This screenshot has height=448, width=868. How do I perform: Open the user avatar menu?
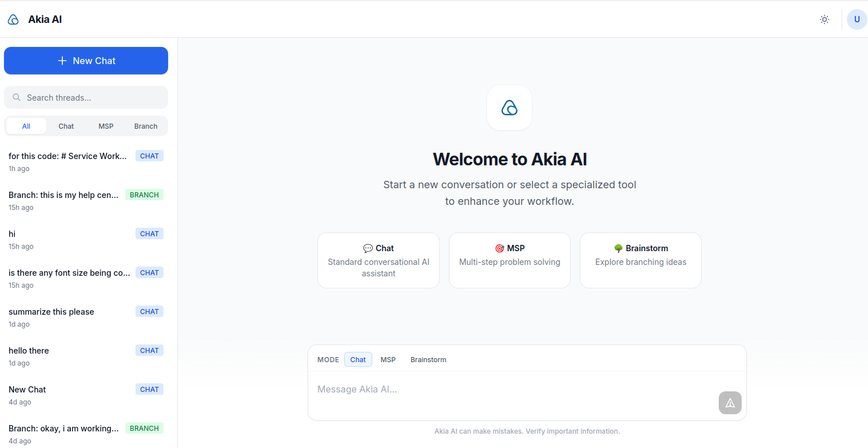pyautogui.click(x=857, y=19)
